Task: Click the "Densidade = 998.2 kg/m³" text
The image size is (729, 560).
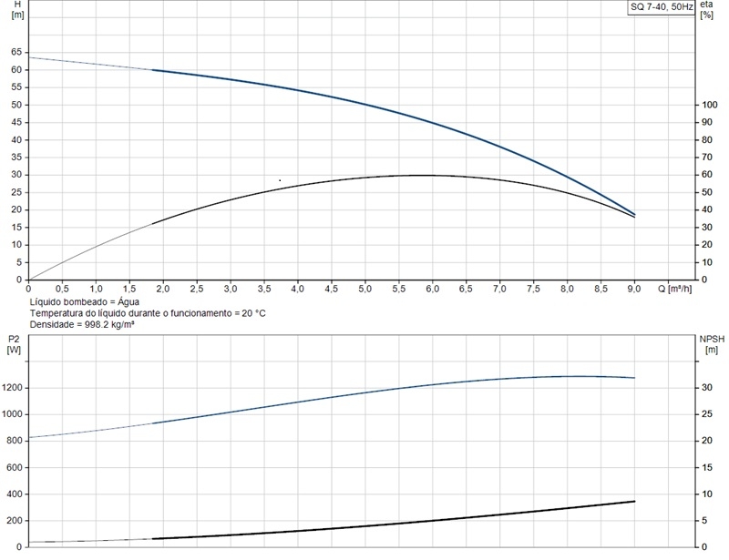Action: point(82,324)
